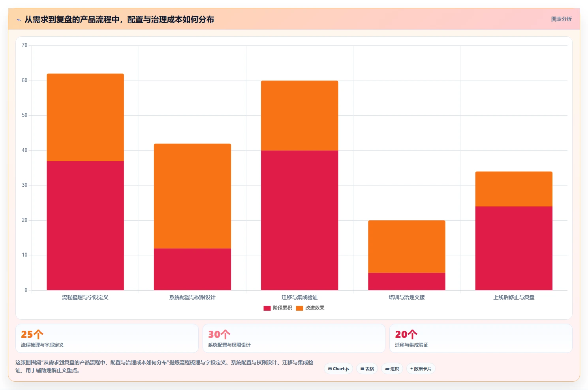Open the 30个 系统配置与权限设计 stat card
Image resolution: width=588 pixels, height=390 pixels.
294,338
